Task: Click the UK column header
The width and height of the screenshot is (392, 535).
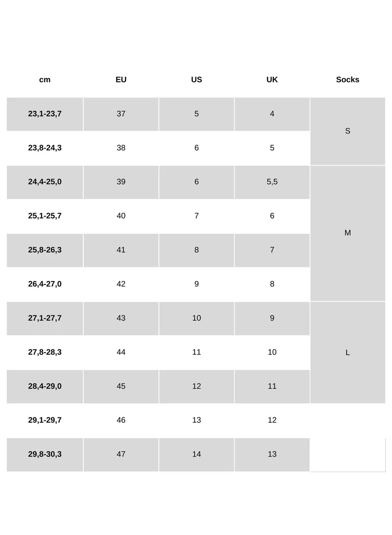Action: pos(272,79)
